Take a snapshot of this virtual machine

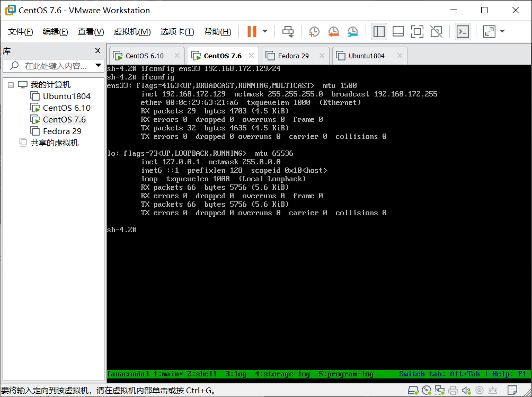pos(314,32)
